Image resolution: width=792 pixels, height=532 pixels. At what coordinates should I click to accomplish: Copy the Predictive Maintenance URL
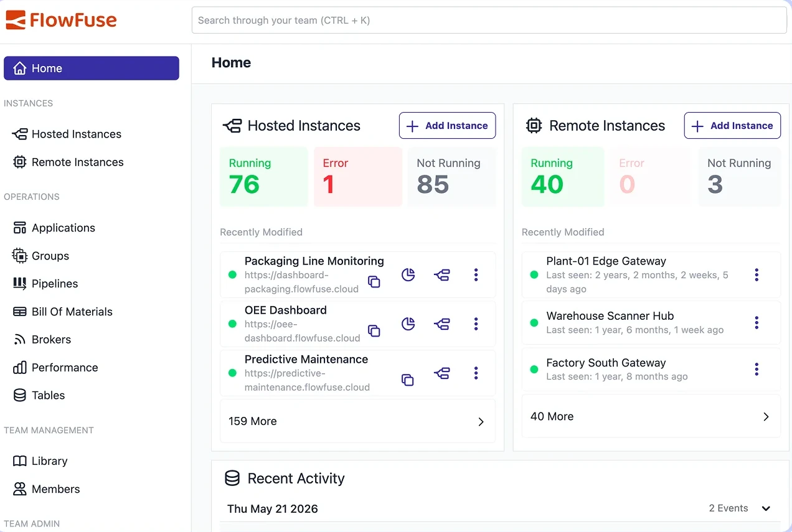(x=407, y=380)
